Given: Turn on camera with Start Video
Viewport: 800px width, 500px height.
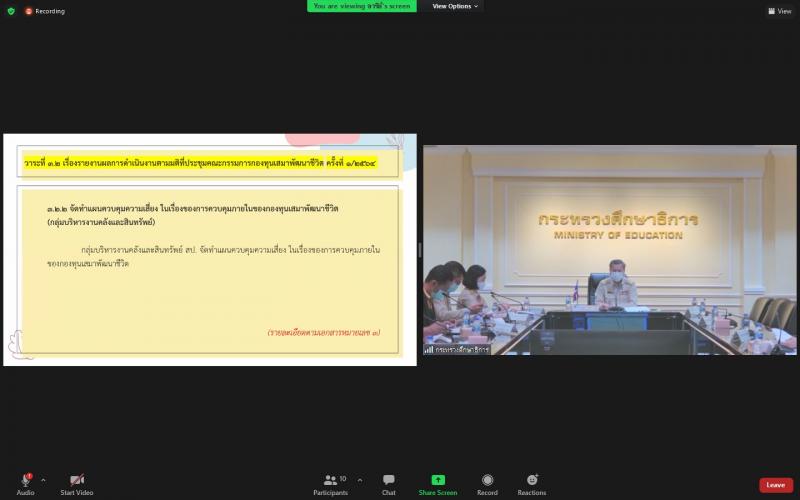Looking at the screenshot, I should (x=77, y=484).
